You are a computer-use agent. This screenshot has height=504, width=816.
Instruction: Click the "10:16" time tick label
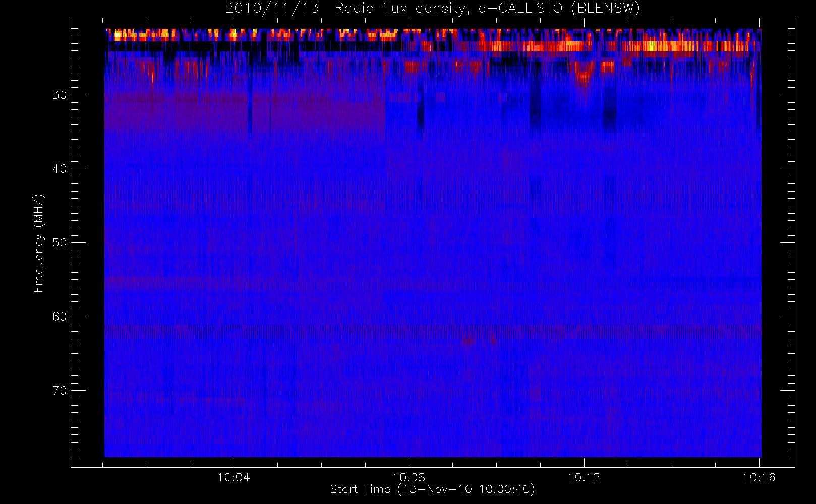[x=759, y=477]
